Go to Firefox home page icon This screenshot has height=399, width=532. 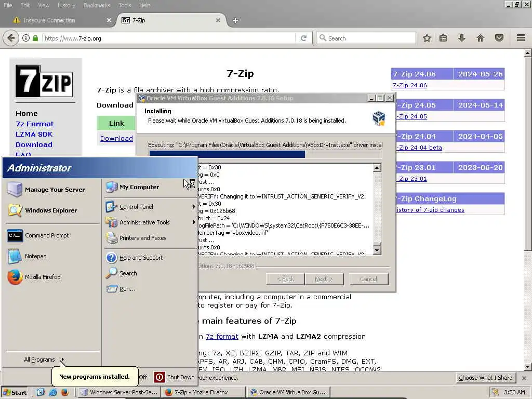click(481, 38)
